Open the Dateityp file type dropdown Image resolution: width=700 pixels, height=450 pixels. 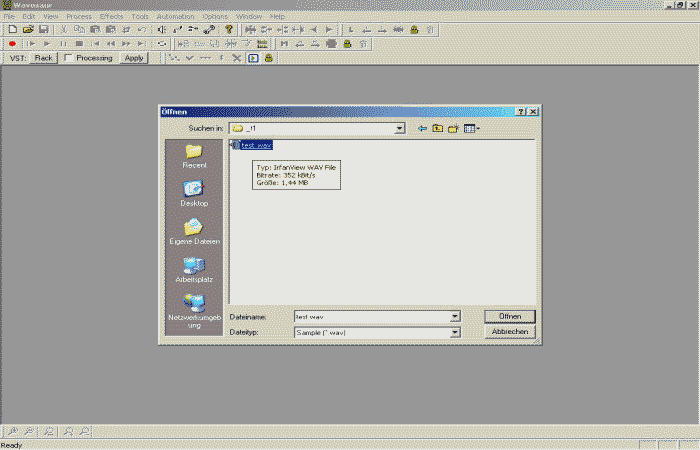tap(455, 331)
